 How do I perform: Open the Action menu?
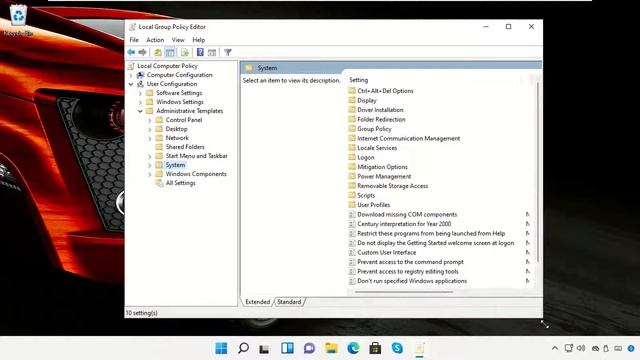[x=155, y=40]
